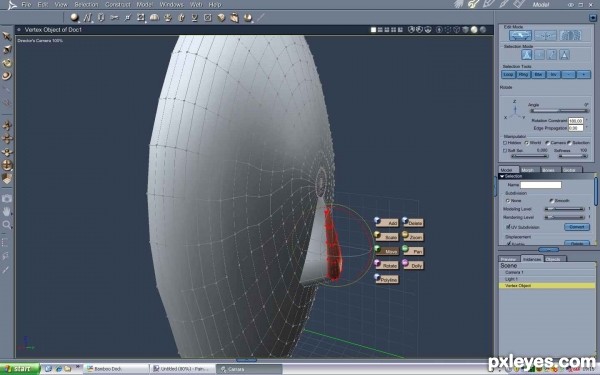Switch viewport to single view layout
Viewport: 600px width, 375px height.
pyautogui.click(x=373, y=29)
